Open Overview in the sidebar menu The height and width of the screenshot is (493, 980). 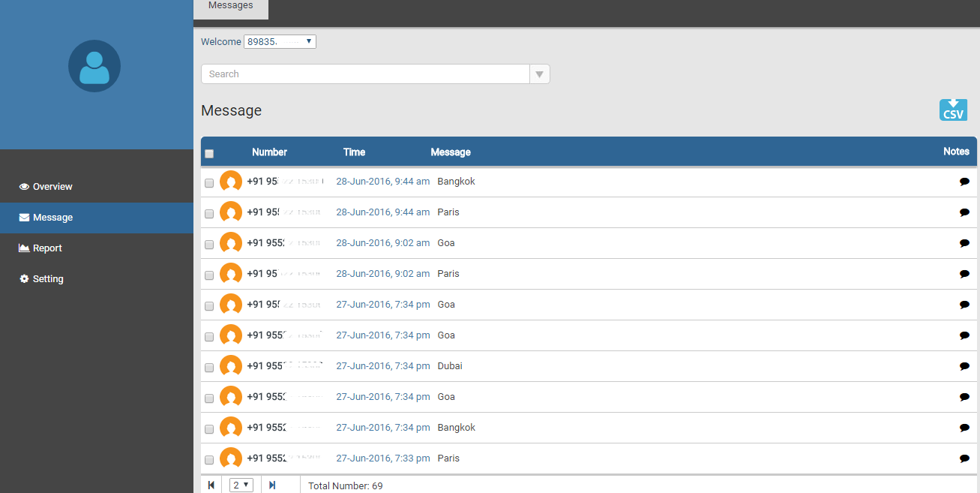[x=52, y=187]
